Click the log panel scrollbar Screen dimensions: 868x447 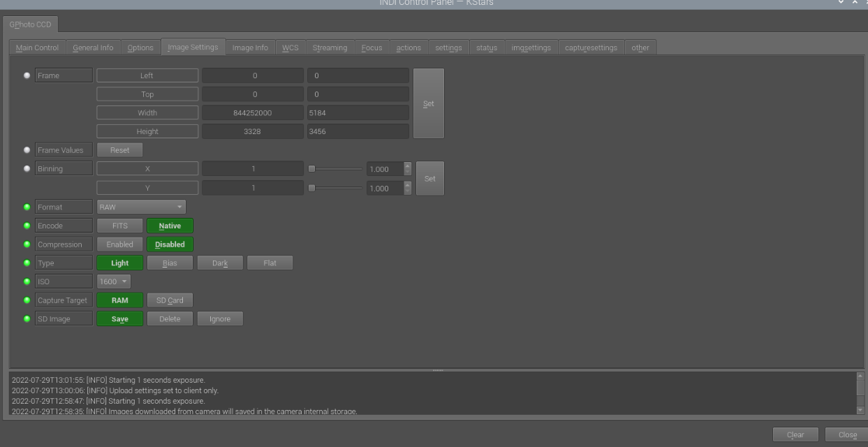(860, 393)
